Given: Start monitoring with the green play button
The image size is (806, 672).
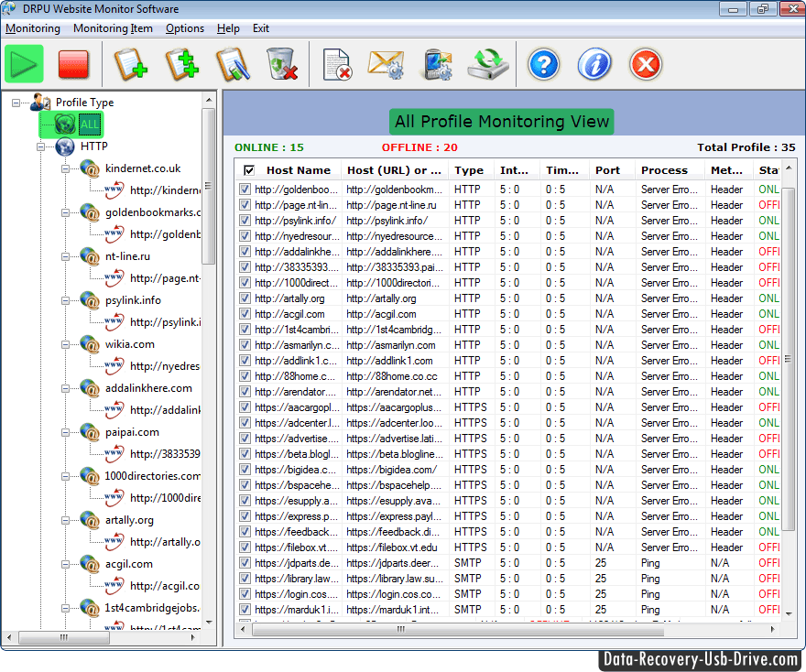Looking at the screenshot, I should 24,64.
